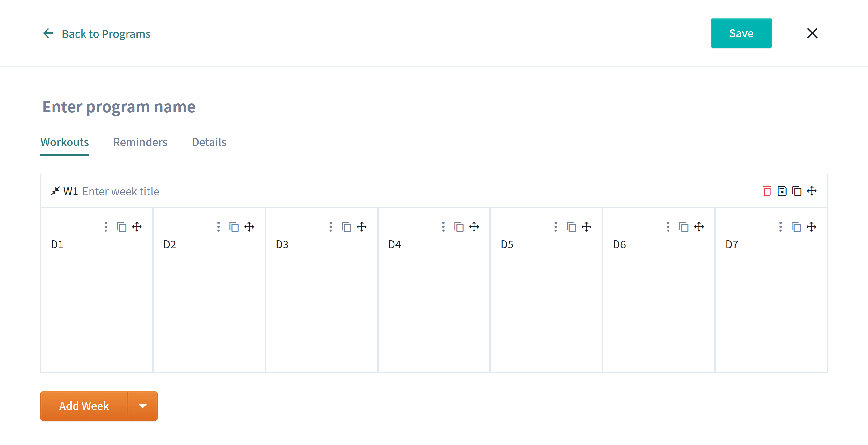
Task: Copy the D1 day with its duplicate icon
Action: coord(121,227)
